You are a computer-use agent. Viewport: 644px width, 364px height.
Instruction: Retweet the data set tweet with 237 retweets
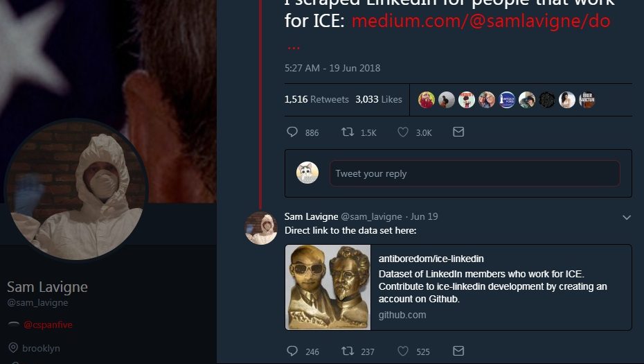[x=348, y=351]
